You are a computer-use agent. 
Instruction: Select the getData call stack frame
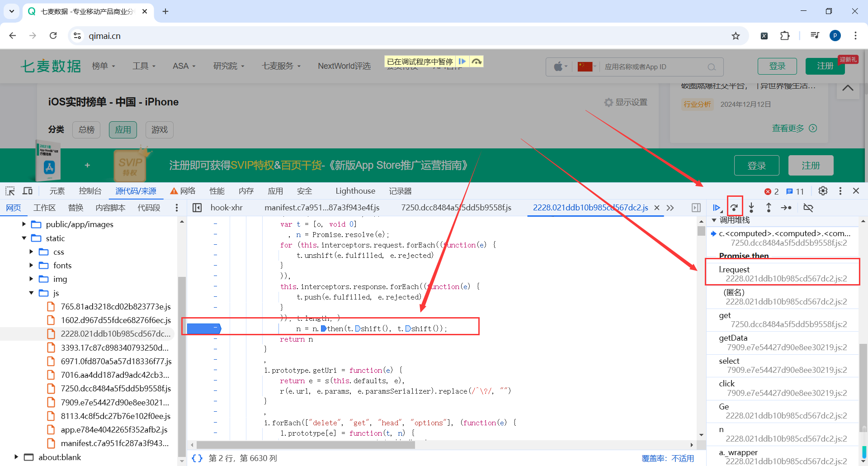[783, 342]
